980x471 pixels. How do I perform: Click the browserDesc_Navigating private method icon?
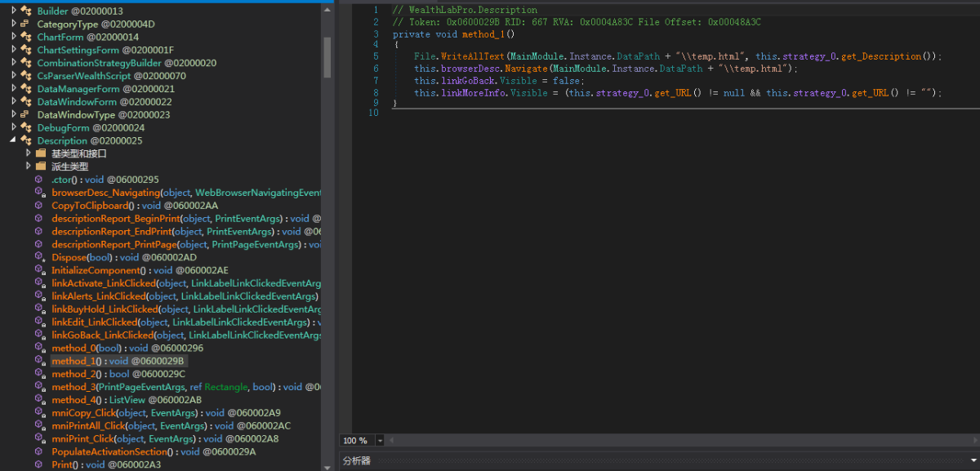(39, 192)
